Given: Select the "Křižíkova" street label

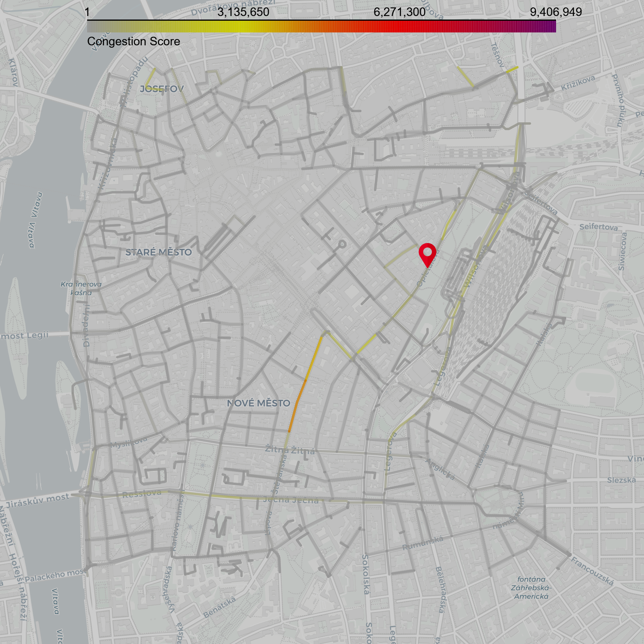Looking at the screenshot, I should pos(578,83).
